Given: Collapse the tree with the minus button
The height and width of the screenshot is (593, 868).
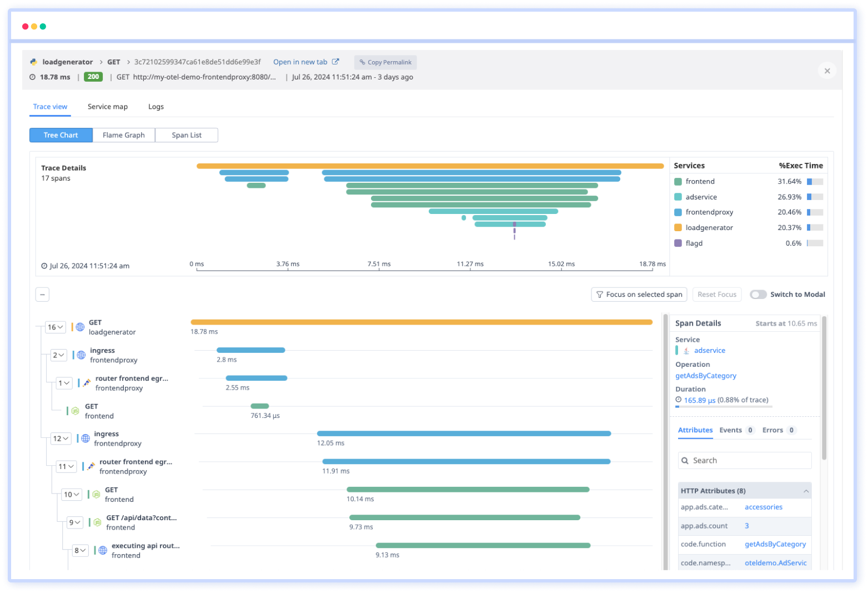Looking at the screenshot, I should [42, 294].
